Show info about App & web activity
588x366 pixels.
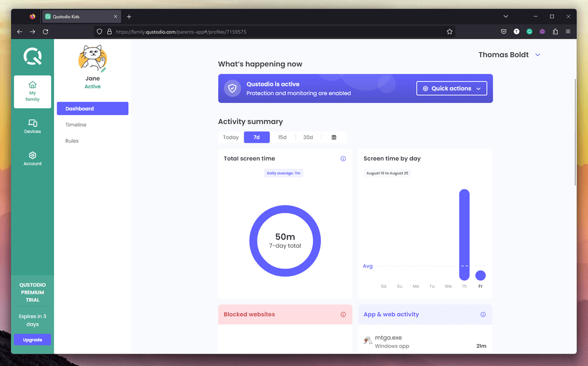coord(483,314)
